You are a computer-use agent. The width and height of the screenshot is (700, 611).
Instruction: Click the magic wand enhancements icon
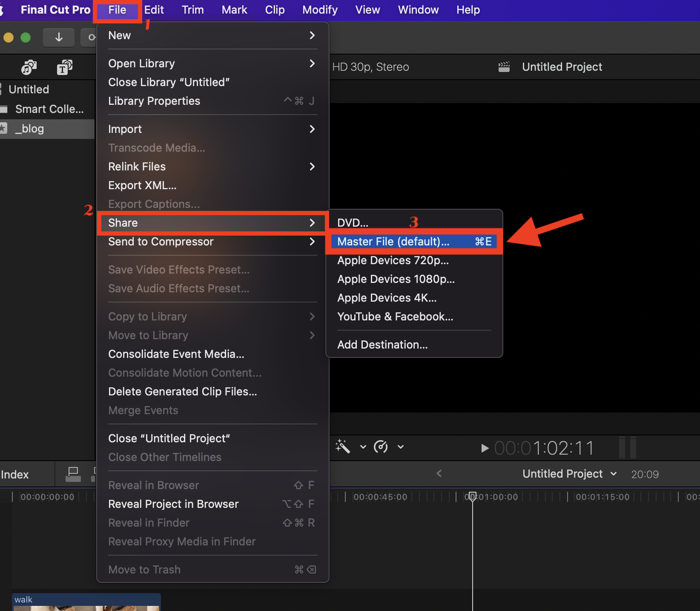pos(342,447)
